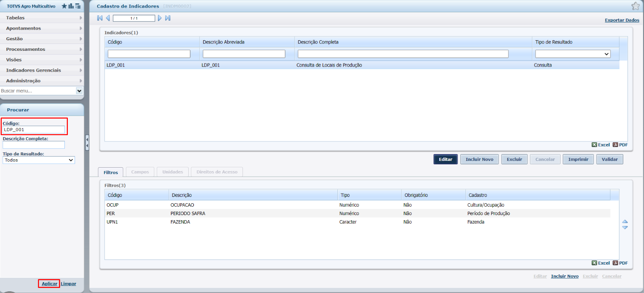
Task: Sort Indicadores by Código column header
Action: (152, 42)
